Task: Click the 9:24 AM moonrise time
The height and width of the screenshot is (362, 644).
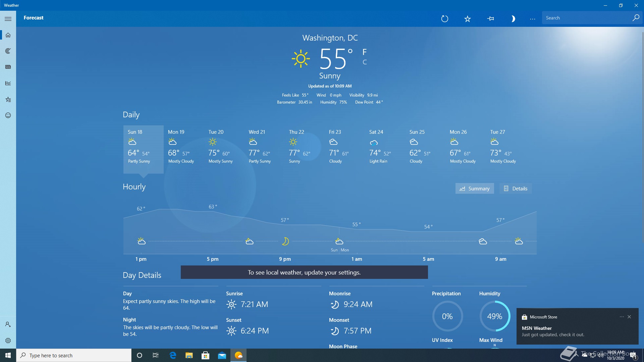Action: (358, 304)
